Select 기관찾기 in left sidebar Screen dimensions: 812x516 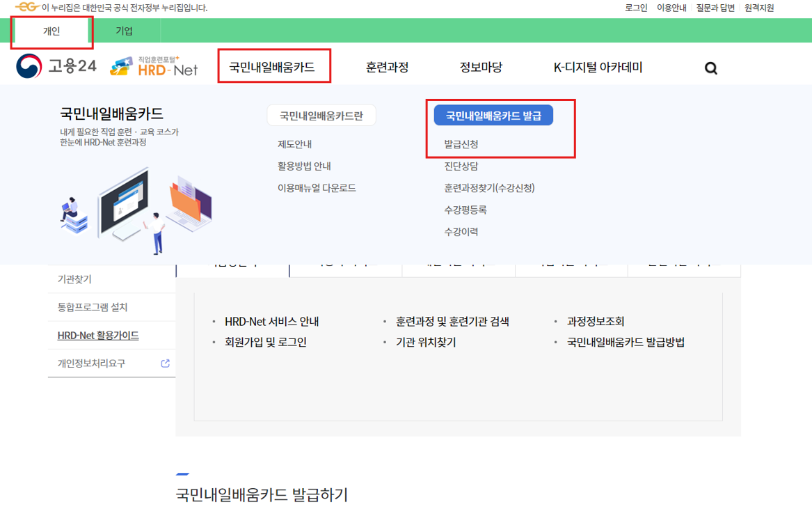(74, 279)
